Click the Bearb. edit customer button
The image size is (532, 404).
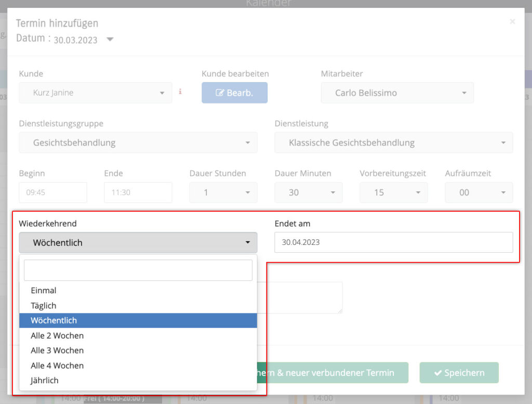coord(234,93)
